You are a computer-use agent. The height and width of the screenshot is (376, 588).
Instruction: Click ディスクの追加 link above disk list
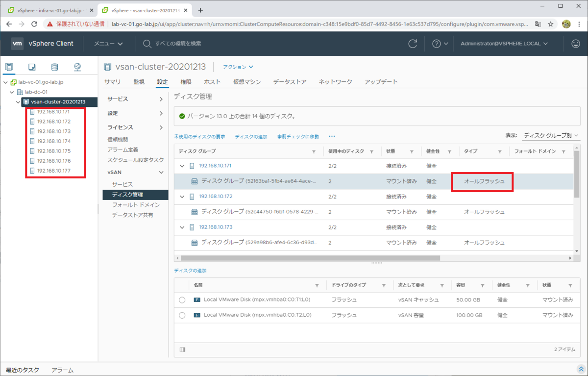190,271
